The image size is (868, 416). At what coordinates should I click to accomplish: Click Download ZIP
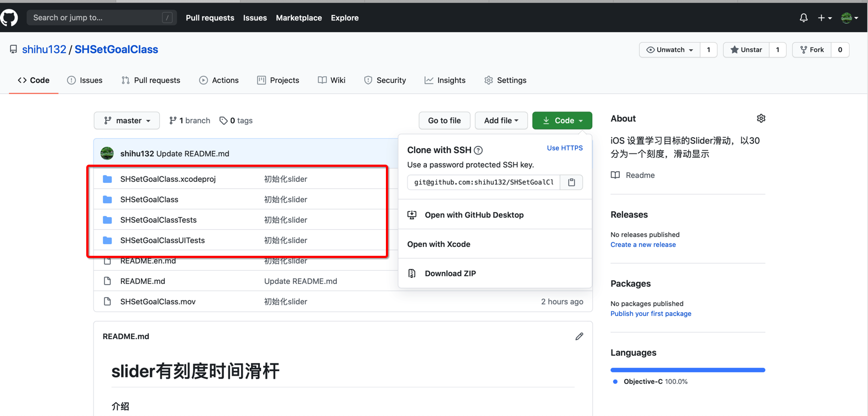[x=450, y=273]
